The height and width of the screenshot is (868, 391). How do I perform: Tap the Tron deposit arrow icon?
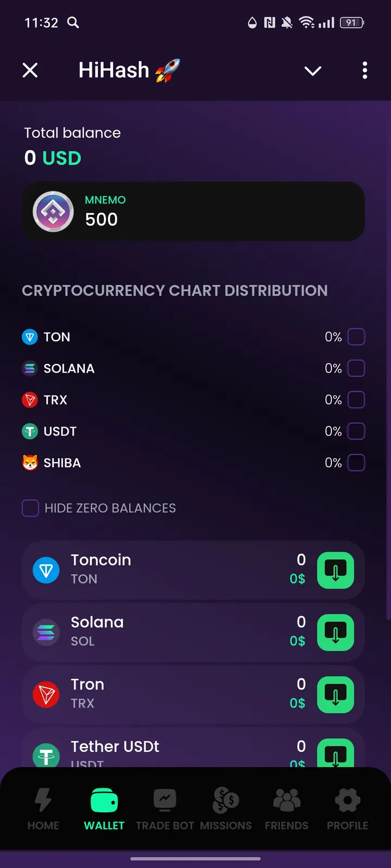click(335, 695)
